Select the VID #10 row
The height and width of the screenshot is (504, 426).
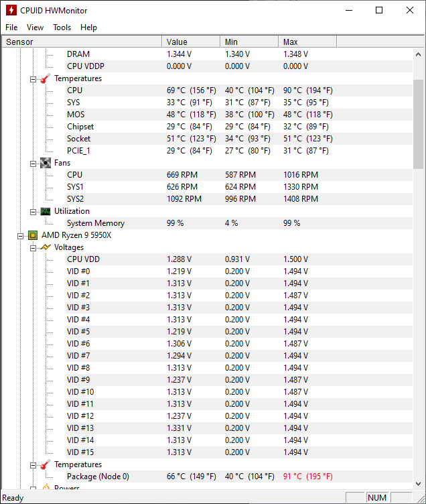click(239, 392)
